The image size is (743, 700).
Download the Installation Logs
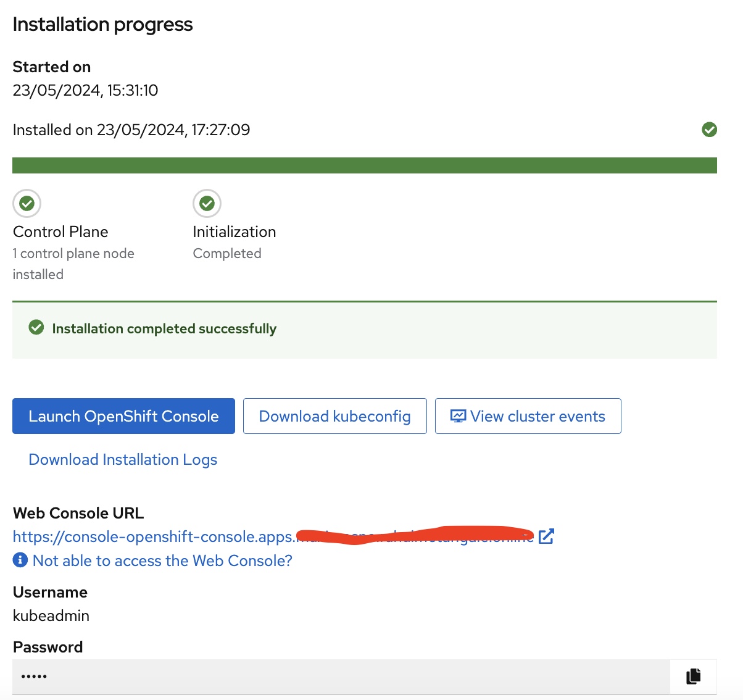pos(123,459)
